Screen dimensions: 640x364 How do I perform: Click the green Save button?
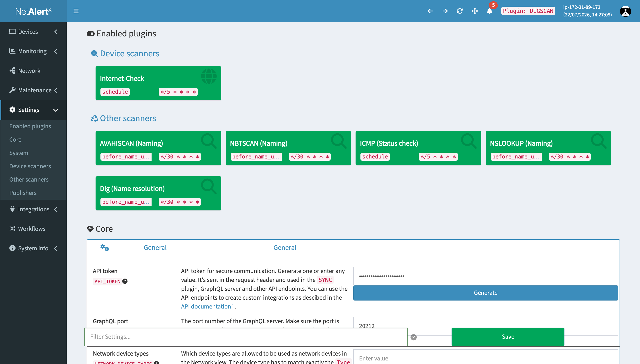click(x=508, y=337)
